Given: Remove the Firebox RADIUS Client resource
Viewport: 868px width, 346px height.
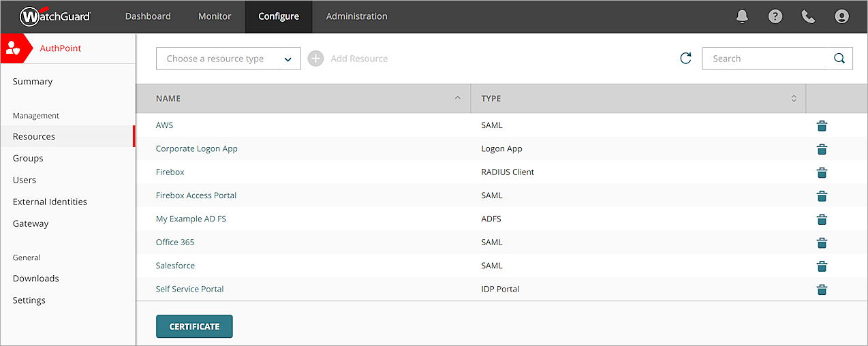Looking at the screenshot, I should click(x=822, y=172).
